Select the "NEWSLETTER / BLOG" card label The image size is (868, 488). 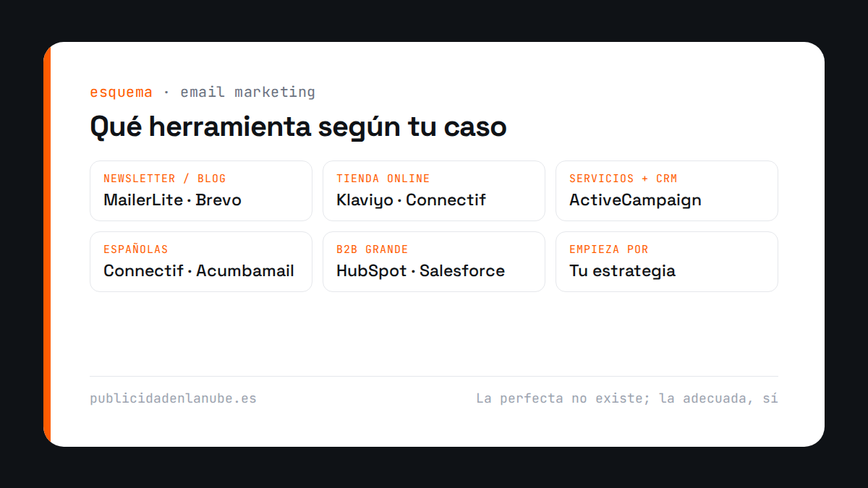pyautogui.click(x=165, y=179)
